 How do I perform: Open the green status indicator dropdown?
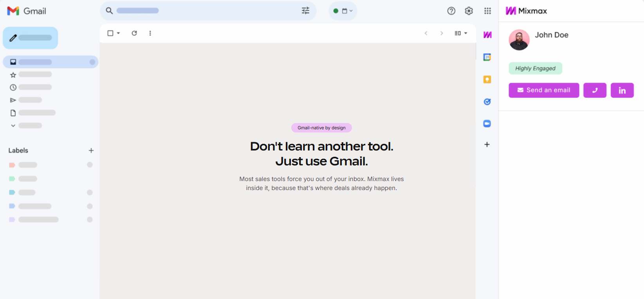[x=343, y=11]
